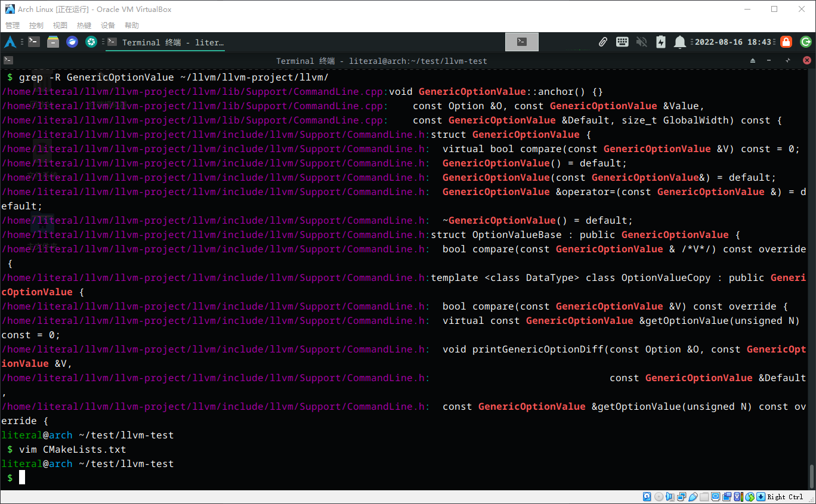The image size is (816, 504).
Task: Click VirtualBox CPU load indicator
Action: (738, 497)
